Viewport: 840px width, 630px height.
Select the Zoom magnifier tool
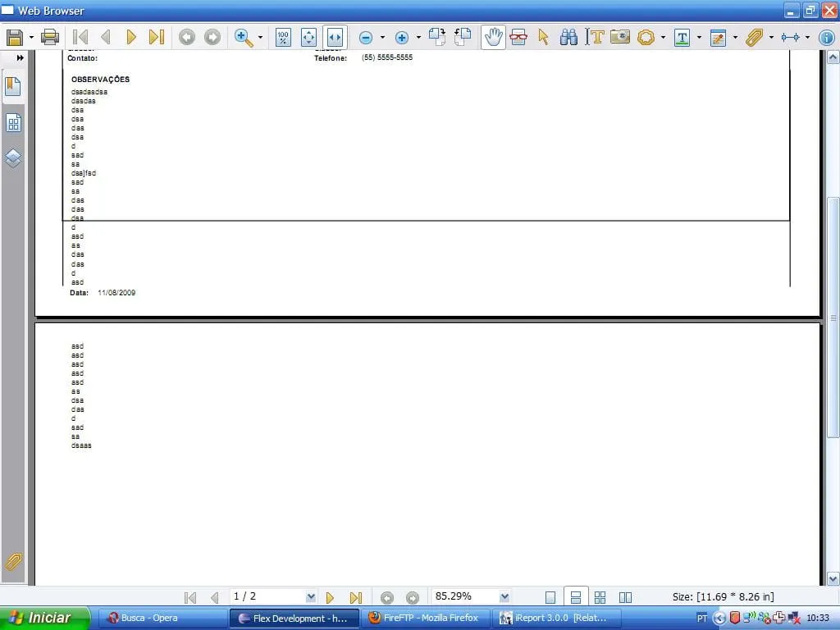(244, 38)
